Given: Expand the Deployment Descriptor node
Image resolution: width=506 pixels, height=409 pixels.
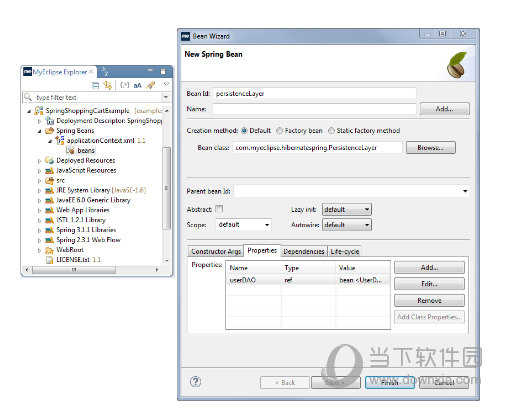Looking at the screenshot, I should [x=39, y=121].
